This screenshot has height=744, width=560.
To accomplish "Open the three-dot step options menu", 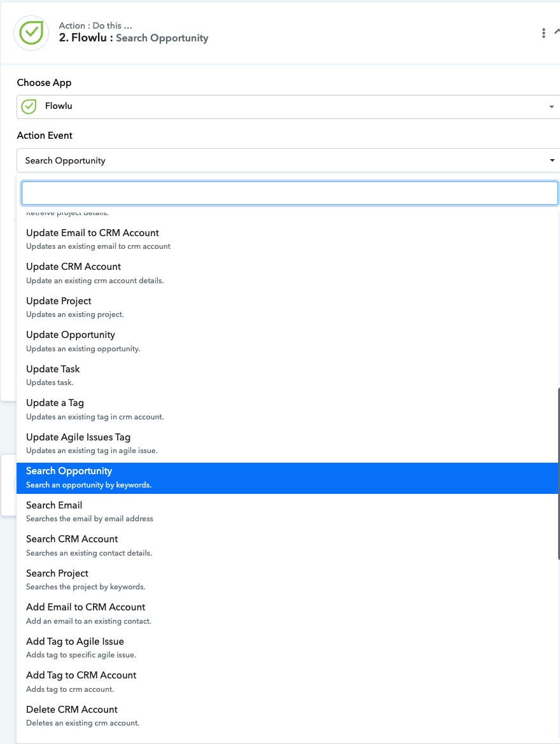I will pos(543,32).
